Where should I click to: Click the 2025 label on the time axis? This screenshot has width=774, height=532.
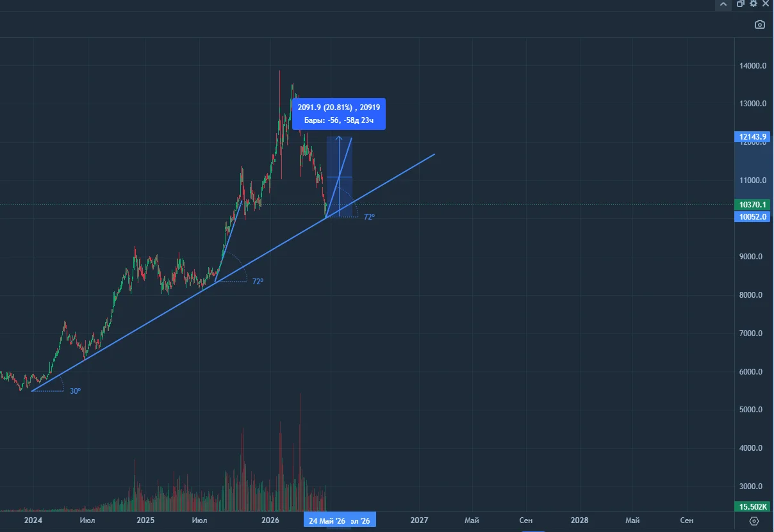pos(145,521)
